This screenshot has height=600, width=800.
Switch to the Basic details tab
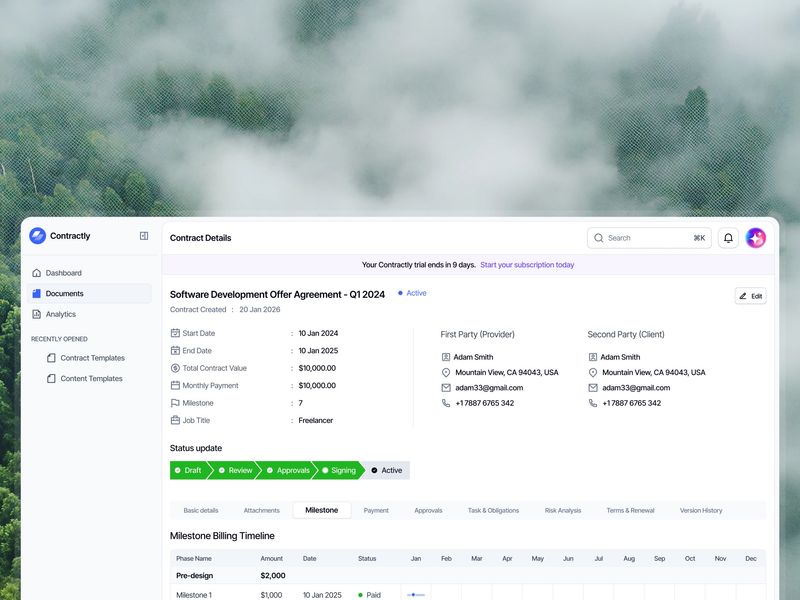pos(201,510)
